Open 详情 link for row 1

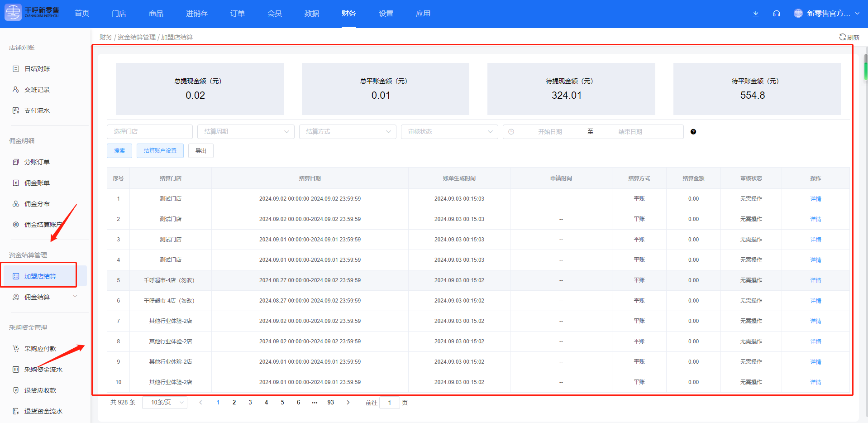pyautogui.click(x=816, y=199)
